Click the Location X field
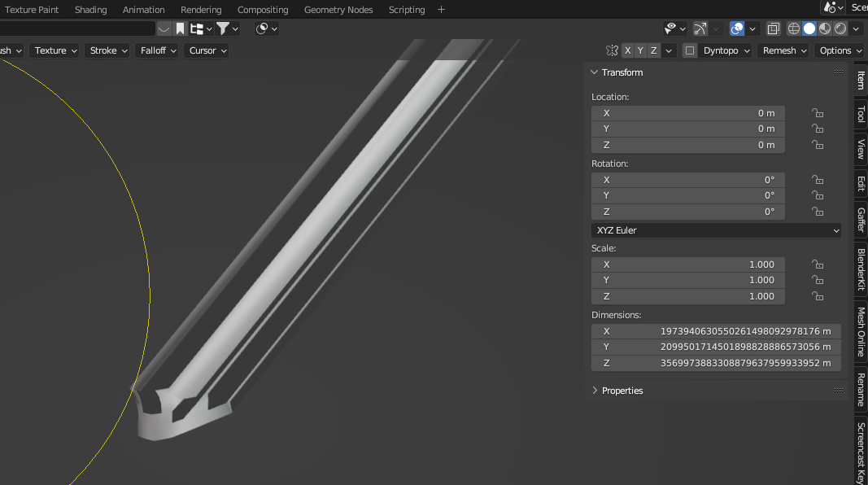The height and width of the screenshot is (485, 868). (687, 113)
